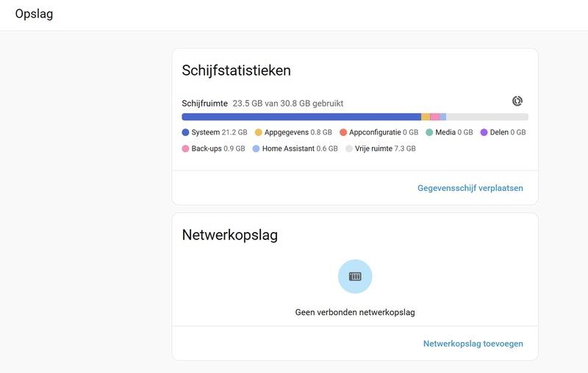Click the yellow Appgegevens segment of usage bar
The height and width of the screenshot is (373, 588).
click(426, 117)
